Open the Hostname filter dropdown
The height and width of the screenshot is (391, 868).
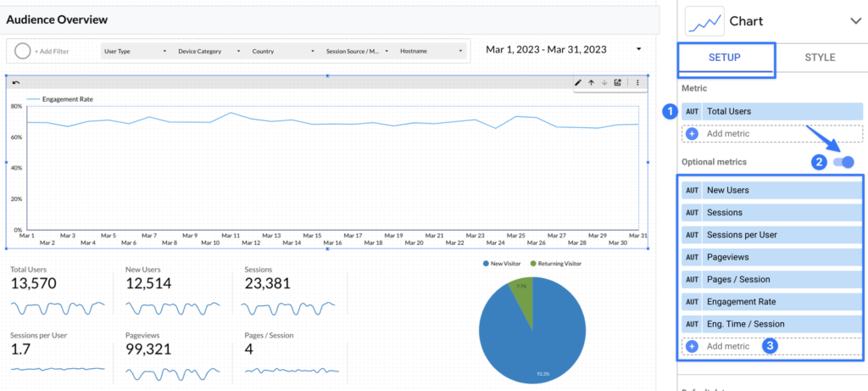[431, 51]
